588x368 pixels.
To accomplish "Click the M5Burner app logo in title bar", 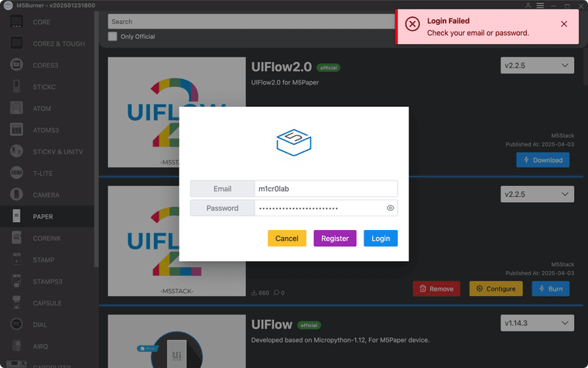I will click(9, 5).
